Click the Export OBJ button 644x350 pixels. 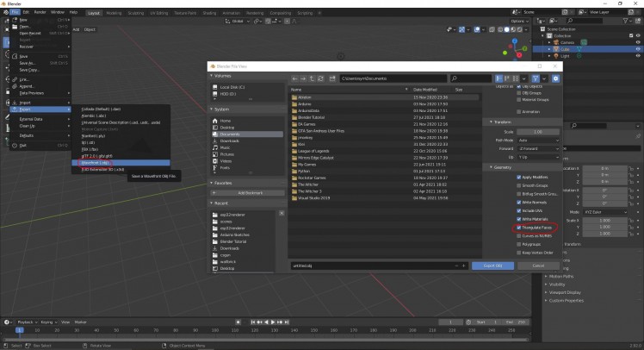tap(492, 266)
